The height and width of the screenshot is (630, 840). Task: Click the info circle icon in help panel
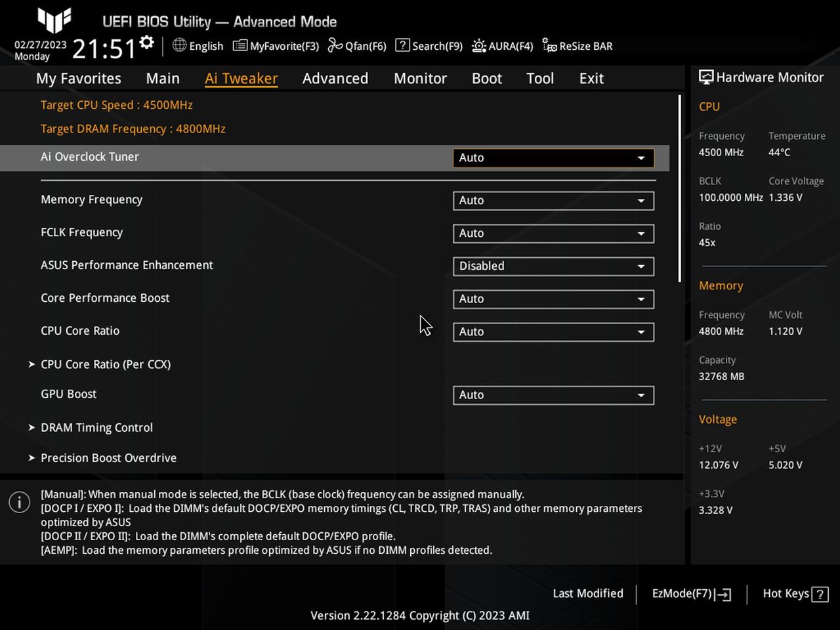(x=20, y=502)
